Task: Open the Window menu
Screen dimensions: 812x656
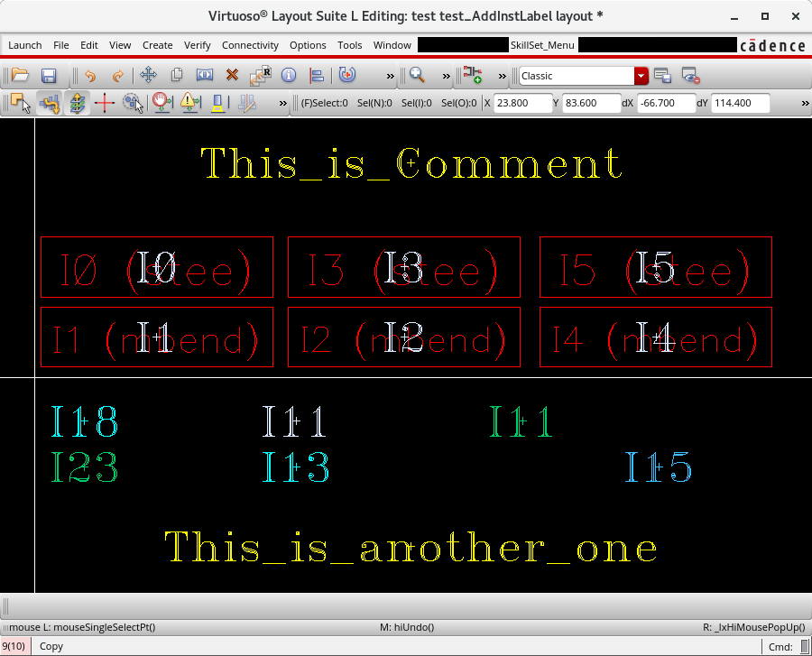Action: [x=392, y=45]
